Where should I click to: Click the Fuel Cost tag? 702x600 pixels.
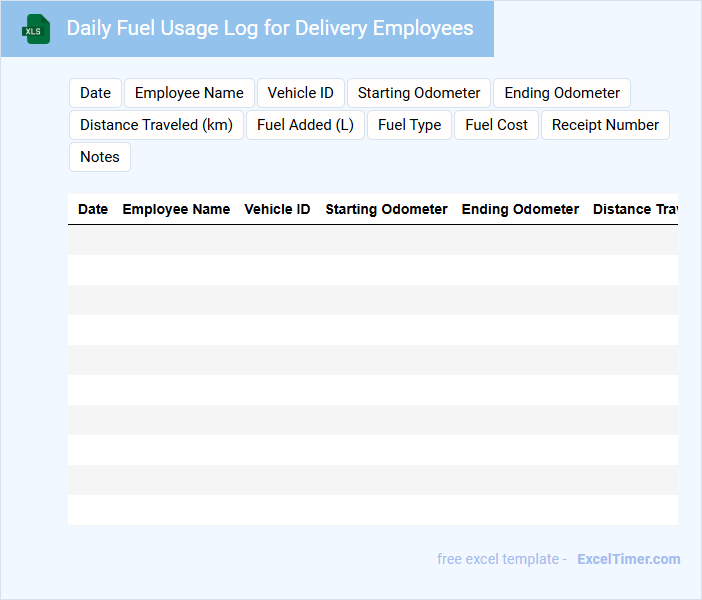point(496,125)
